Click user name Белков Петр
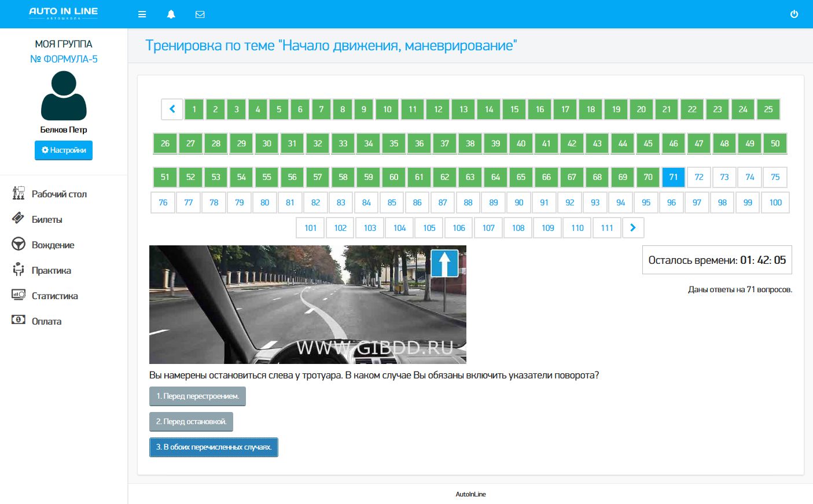Viewport: 813px width, 504px height. point(64,130)
